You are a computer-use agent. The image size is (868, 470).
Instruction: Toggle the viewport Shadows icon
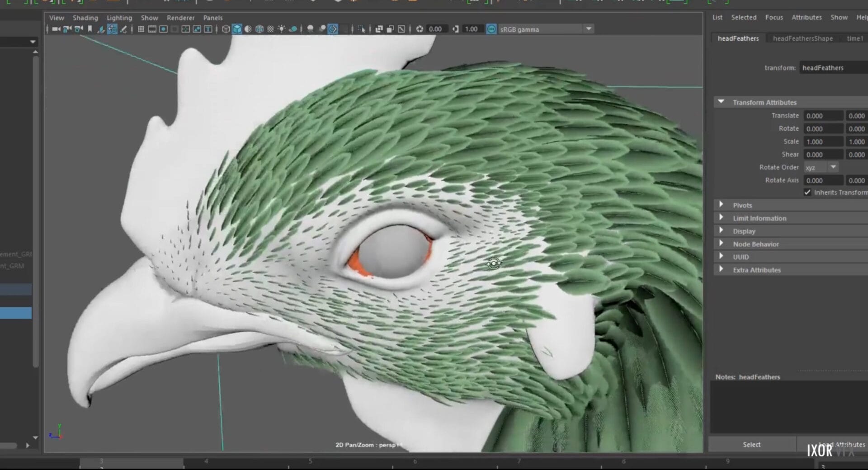(293, 29)
